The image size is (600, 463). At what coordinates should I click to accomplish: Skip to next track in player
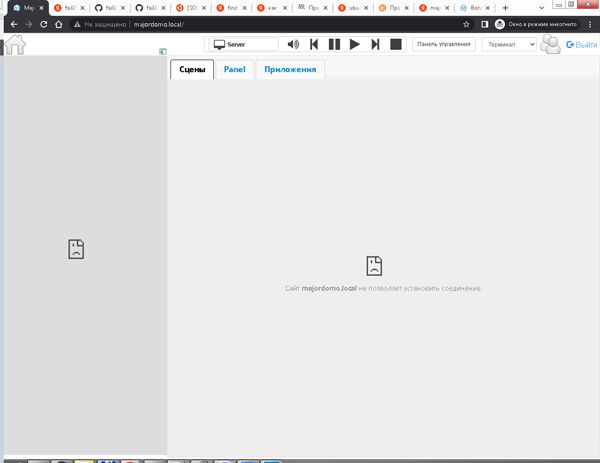tap(375, 44)
